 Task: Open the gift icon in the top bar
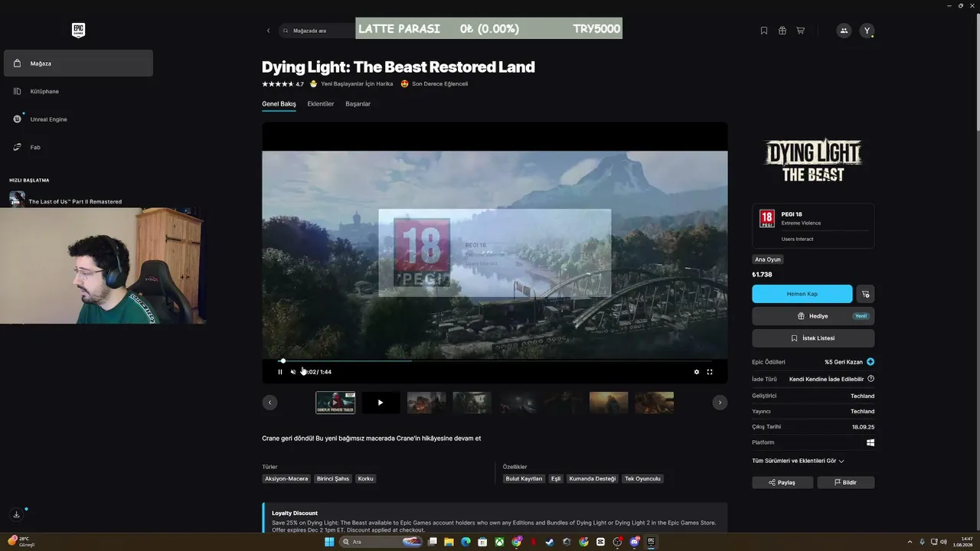pos(782,31)
